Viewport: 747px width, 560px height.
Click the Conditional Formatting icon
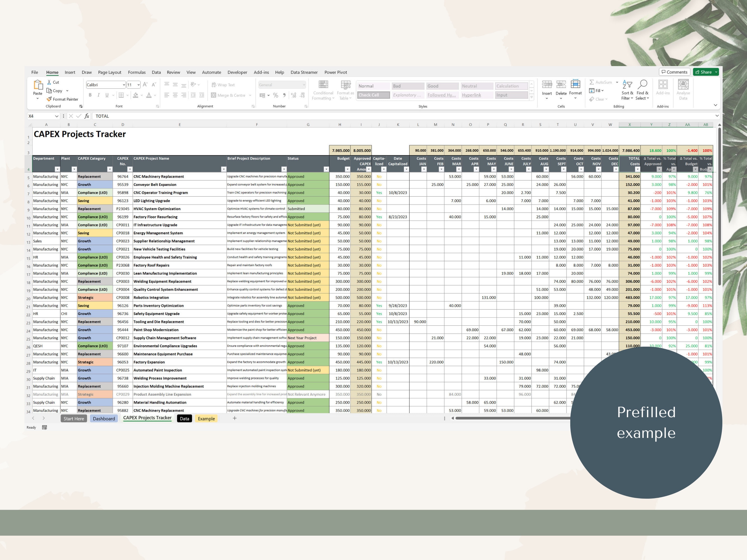pos(323,84)
